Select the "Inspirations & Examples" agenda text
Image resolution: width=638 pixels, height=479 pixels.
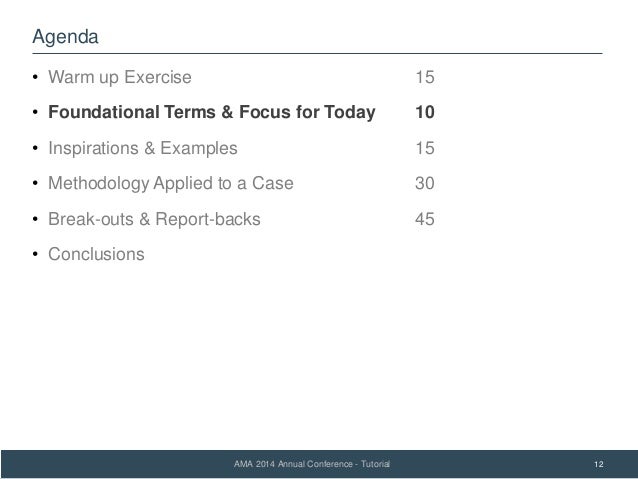(144, 148)
